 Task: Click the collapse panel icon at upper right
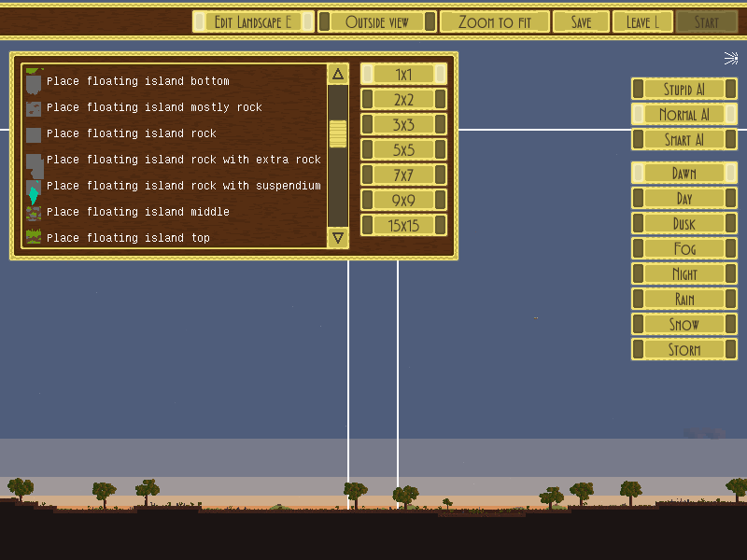point(731,58)
